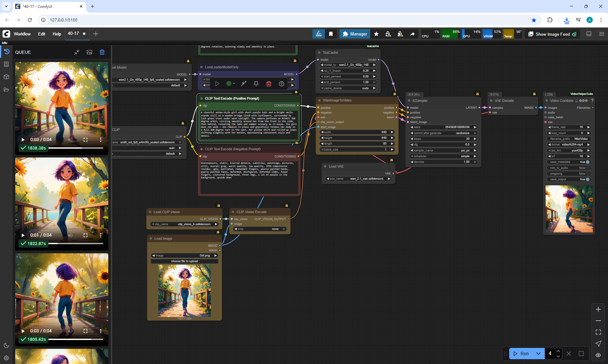Open the Manager extension panel

point(355,34)
